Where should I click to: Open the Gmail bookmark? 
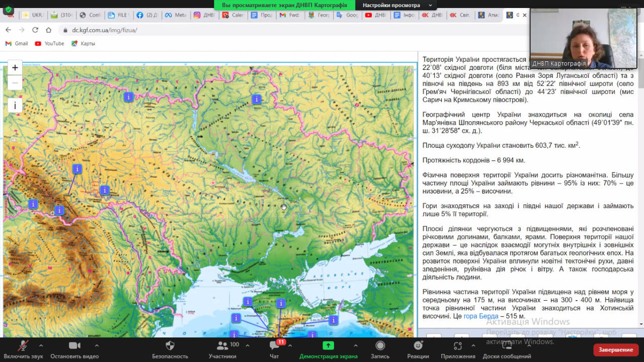pos(17,44)
